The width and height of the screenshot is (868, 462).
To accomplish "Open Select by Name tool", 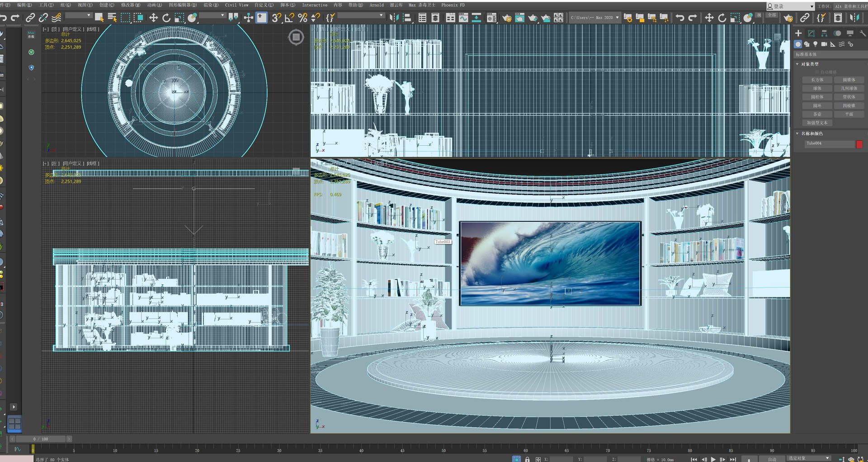I will tap(112, 18).
